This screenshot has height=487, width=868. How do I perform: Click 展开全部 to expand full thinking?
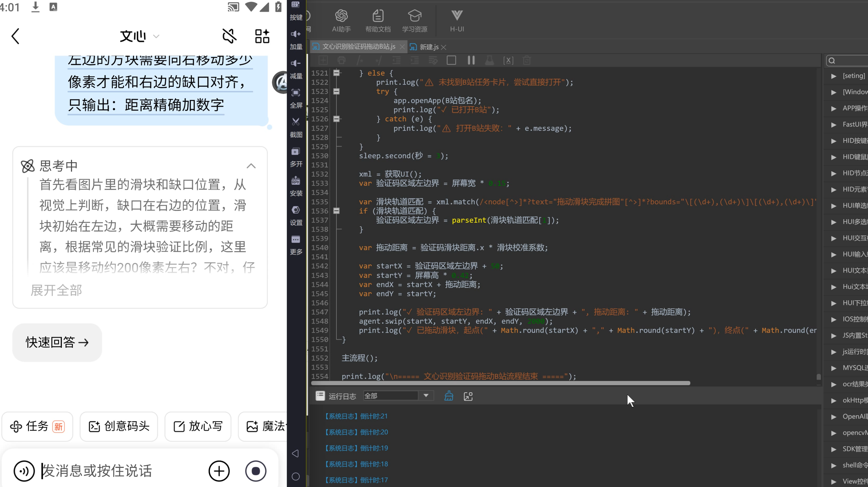(x=56, y=290)
